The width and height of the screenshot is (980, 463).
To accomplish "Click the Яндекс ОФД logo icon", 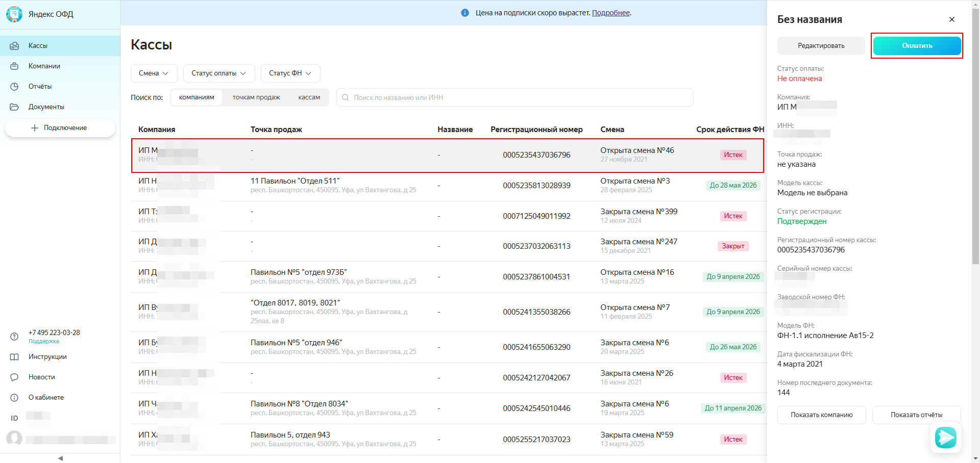I will [x=14, y=14].
